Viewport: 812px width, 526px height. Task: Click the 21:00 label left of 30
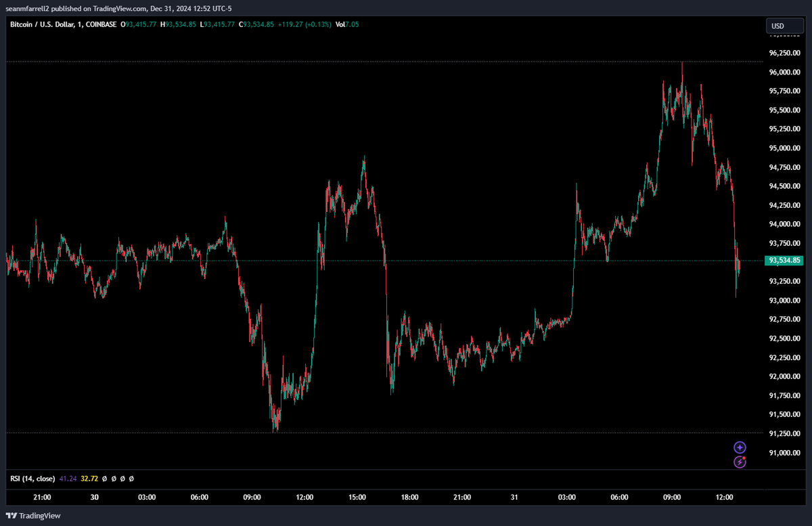42,498
